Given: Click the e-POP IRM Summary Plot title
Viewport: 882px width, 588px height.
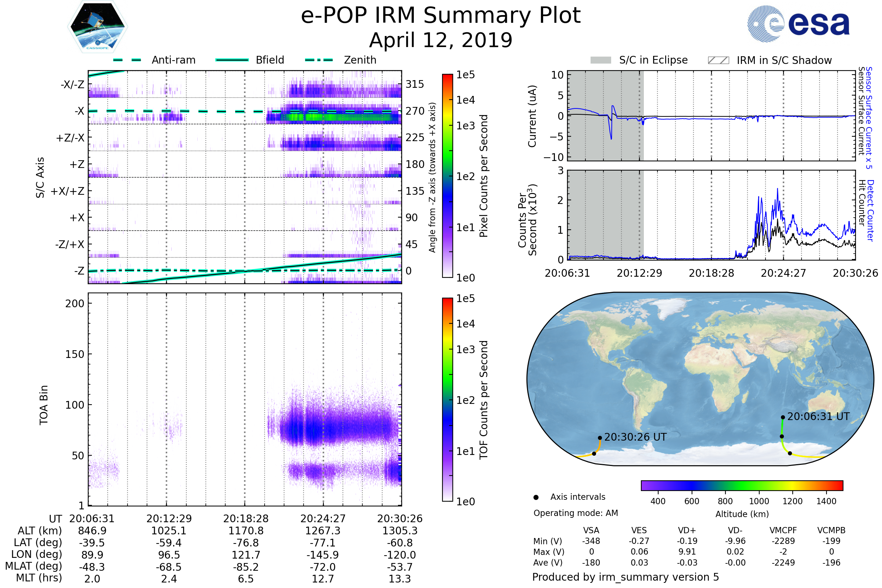Looking at the screenshot, I should coord(441,16).
